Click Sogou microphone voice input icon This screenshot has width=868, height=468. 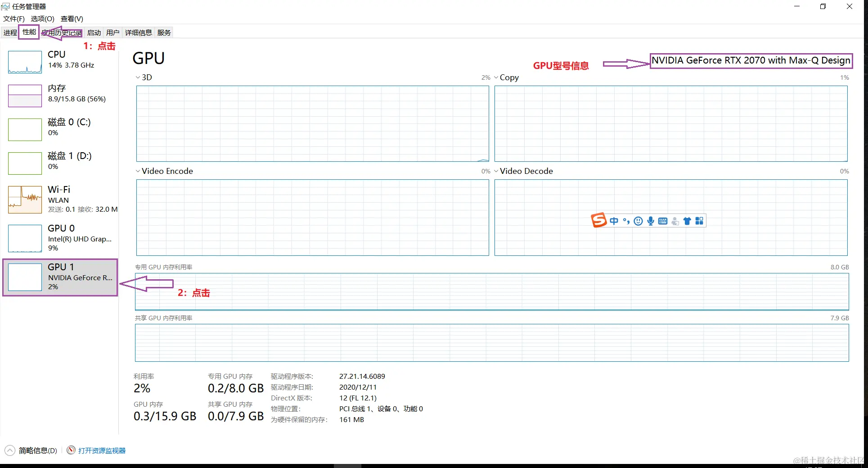point(651,221)
